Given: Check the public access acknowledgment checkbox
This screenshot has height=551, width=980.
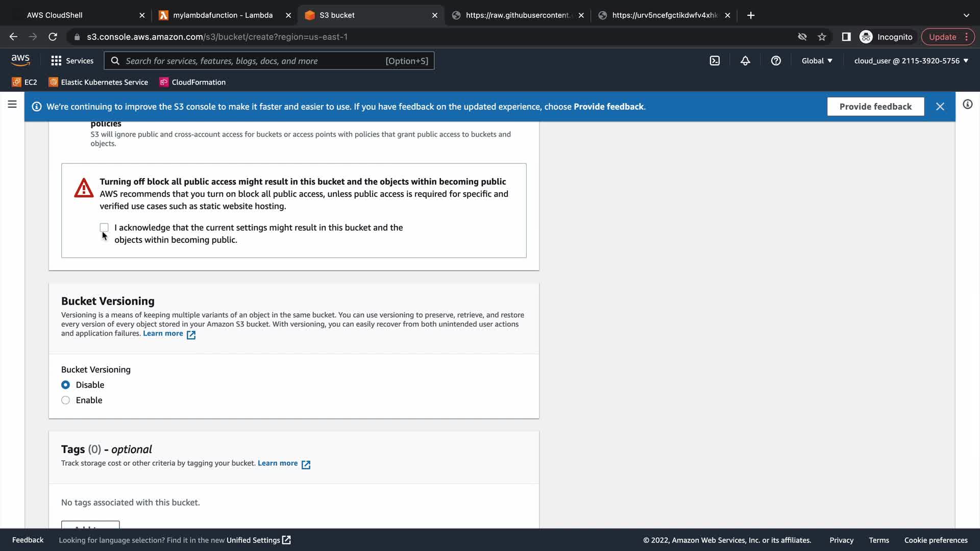Looking at the screenshot, I should coord(104,228).
